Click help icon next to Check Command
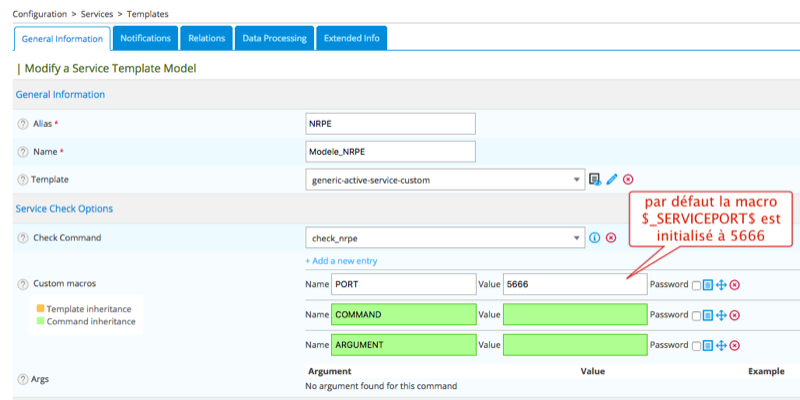 [22, 238]
